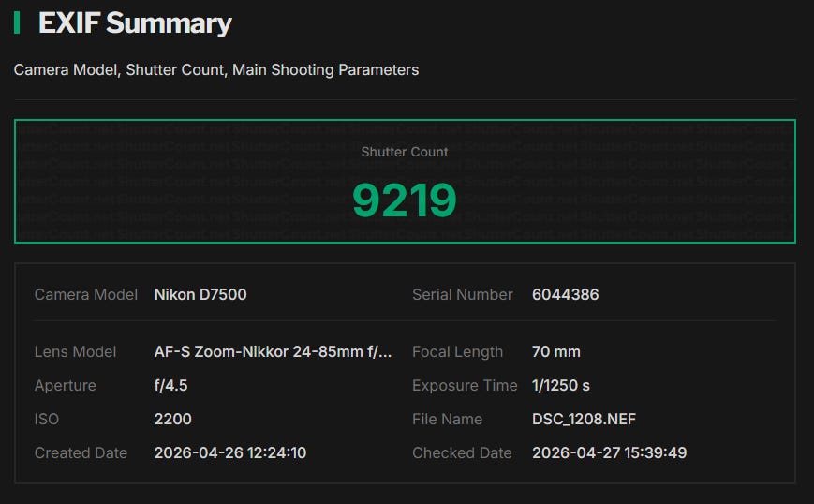Image resolution: width=814 pixels, height=504 pixels.
Task: Click the Serial Number label
Action: [x=463, y=294]
